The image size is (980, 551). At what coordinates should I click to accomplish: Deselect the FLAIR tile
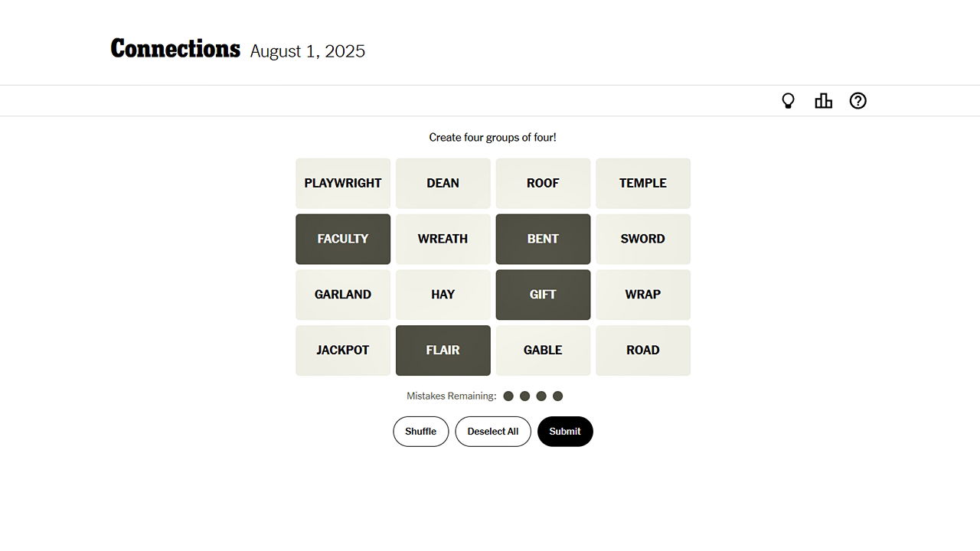point(443,350)
